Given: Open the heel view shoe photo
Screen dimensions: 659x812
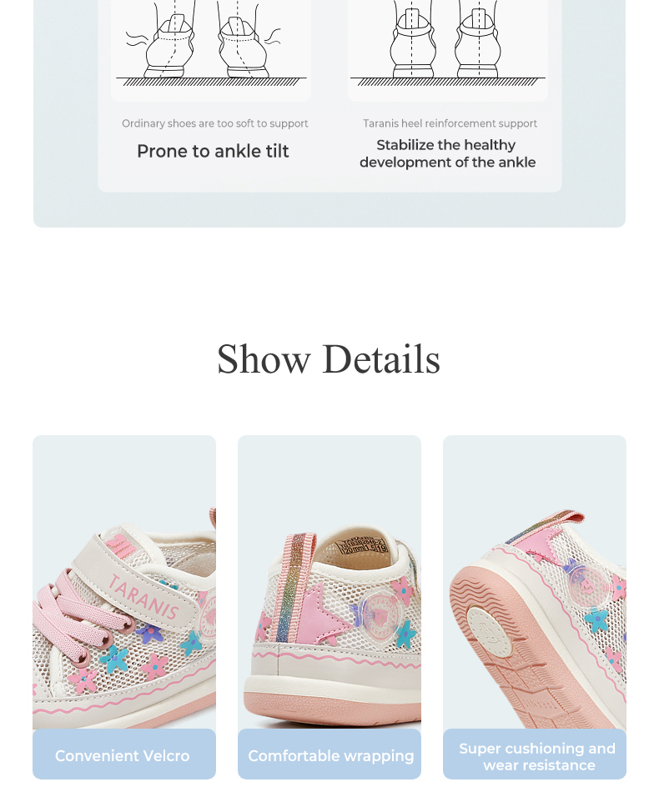Looking at the screenshot, I should 329,583.
